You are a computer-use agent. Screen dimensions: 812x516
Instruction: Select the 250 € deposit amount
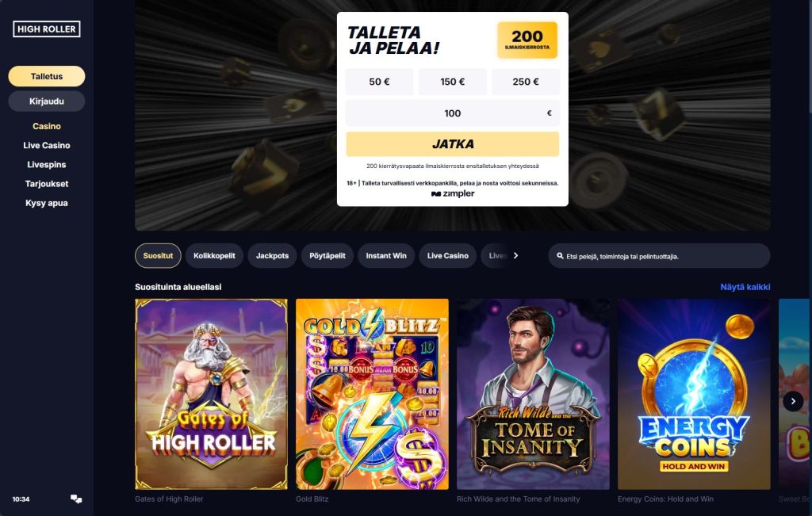525,82
